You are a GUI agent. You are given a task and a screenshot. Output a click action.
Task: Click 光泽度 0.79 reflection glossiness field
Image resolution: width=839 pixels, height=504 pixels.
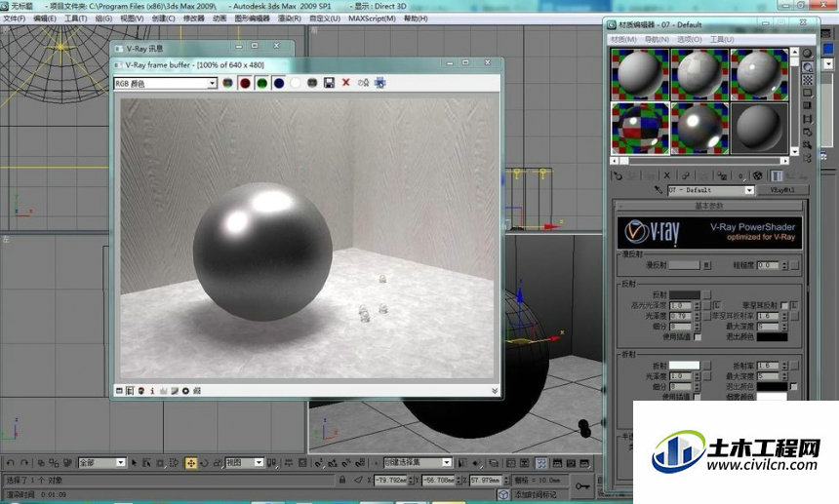[681, 316]
